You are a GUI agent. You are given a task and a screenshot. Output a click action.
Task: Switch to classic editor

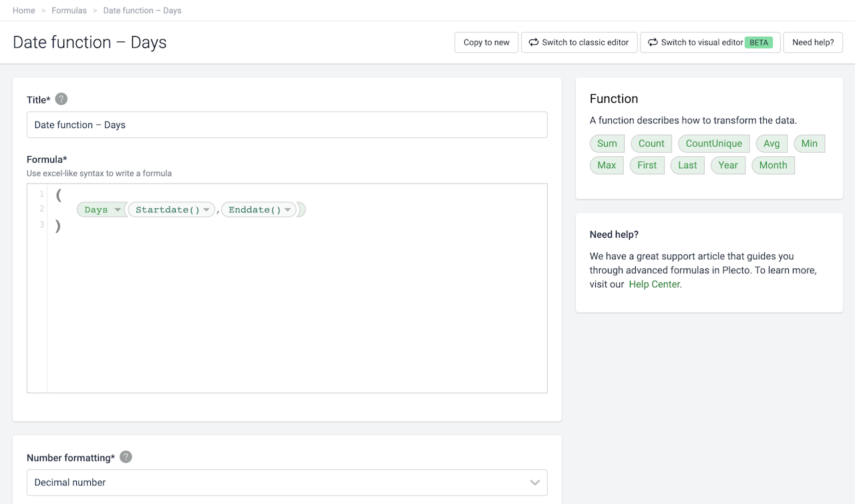[578, 43]
